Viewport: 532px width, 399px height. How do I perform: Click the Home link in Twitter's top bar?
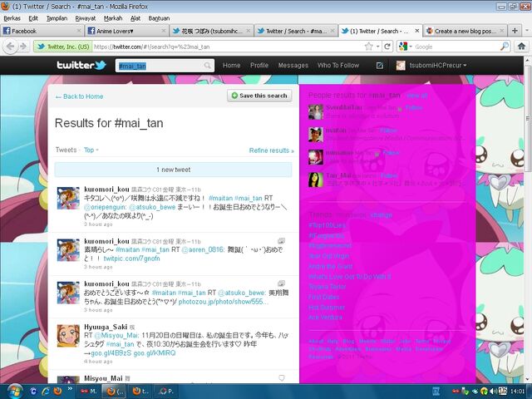pos(231,65)
